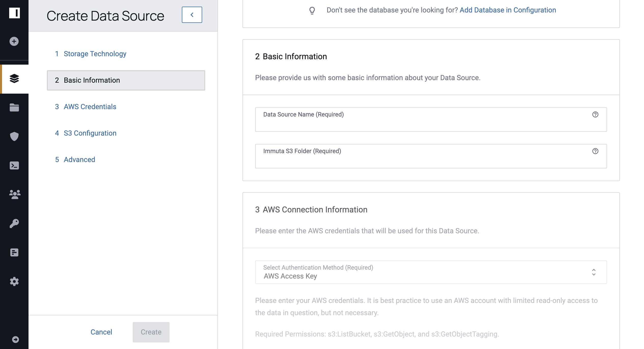The height and width of the screenshot is (349, 644).
Task: Click the help icon next to Immuta S3 Folder
Action: click(595, 151)
